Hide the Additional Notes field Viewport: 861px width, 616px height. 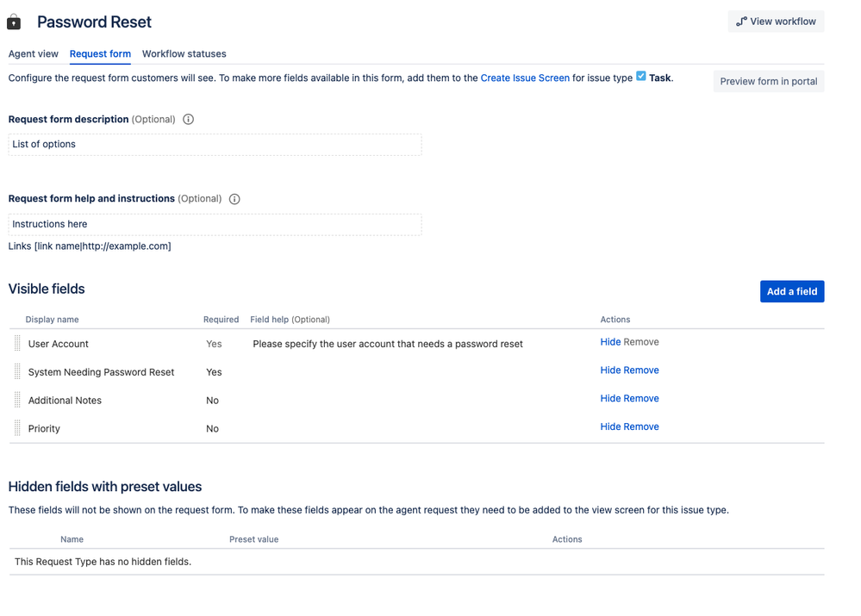pos(610,399)
